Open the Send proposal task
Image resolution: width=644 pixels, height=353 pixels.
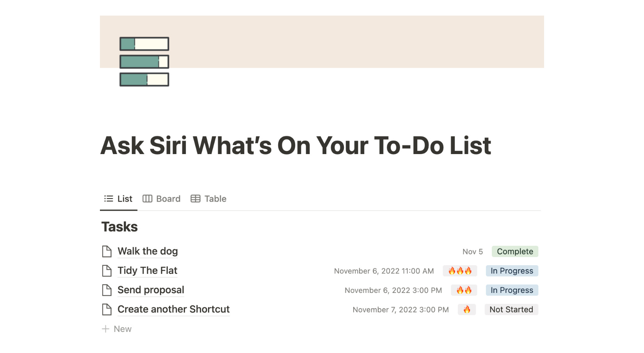click(x=151, y=290)
